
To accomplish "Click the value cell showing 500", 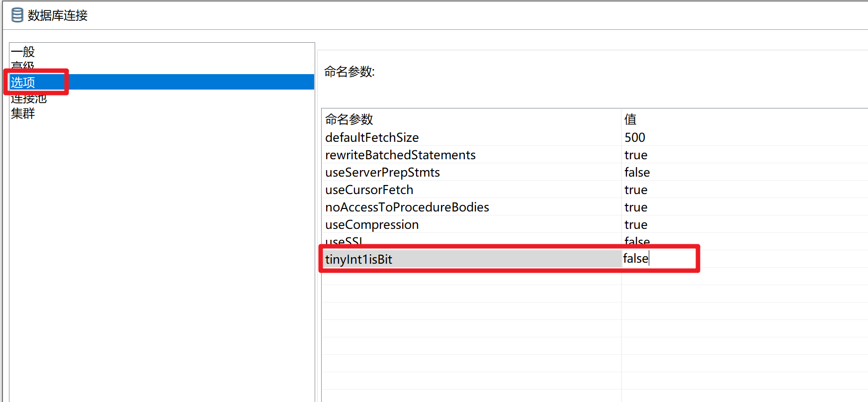I will pyautogui.click(x=634, y=137).
